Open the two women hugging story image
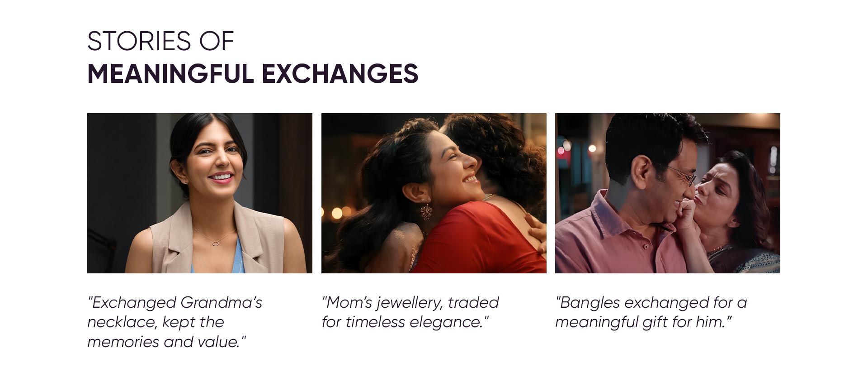The height and width of the screenshot is (377, 868). point(434,193)
